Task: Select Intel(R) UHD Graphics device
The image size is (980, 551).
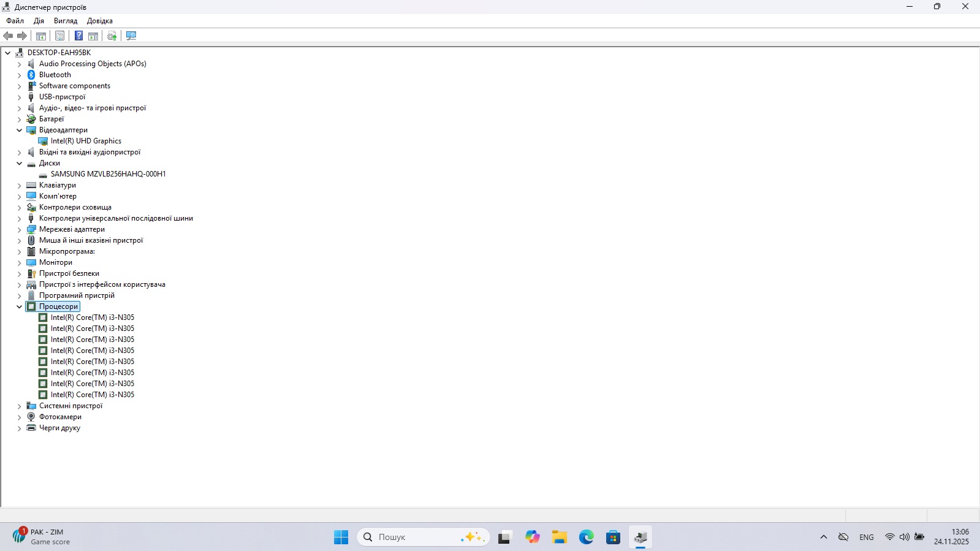Action: (86, 141)
